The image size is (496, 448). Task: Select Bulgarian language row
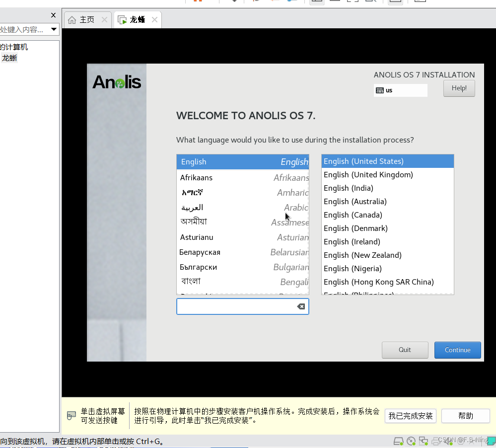[243, 267]
